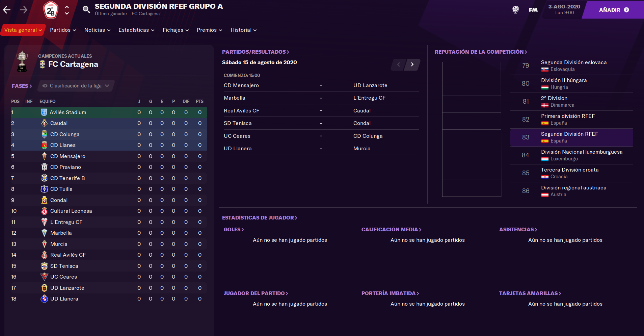Open JUGADOR DEL PARTIDO statistics
This screenshot has height=336, width=644.
click(x=256, y=293)
